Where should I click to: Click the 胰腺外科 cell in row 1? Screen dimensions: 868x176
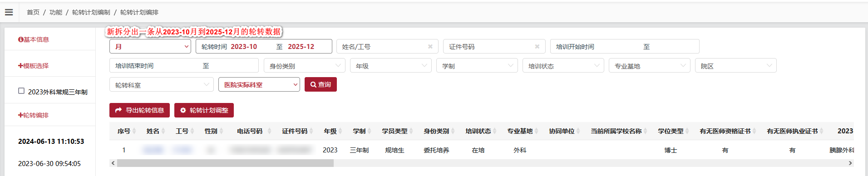[841, 150]
